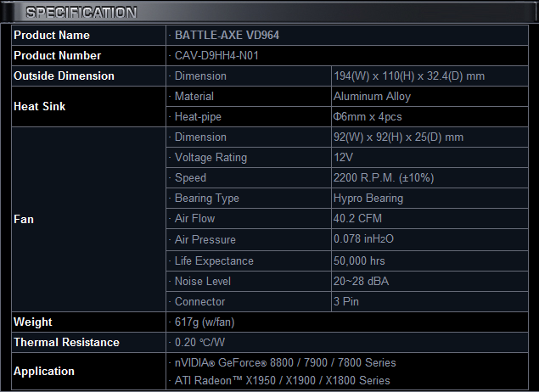Click the SPECIFICATION header title
This screenshot has width=539, height=392.
(81, 13)
